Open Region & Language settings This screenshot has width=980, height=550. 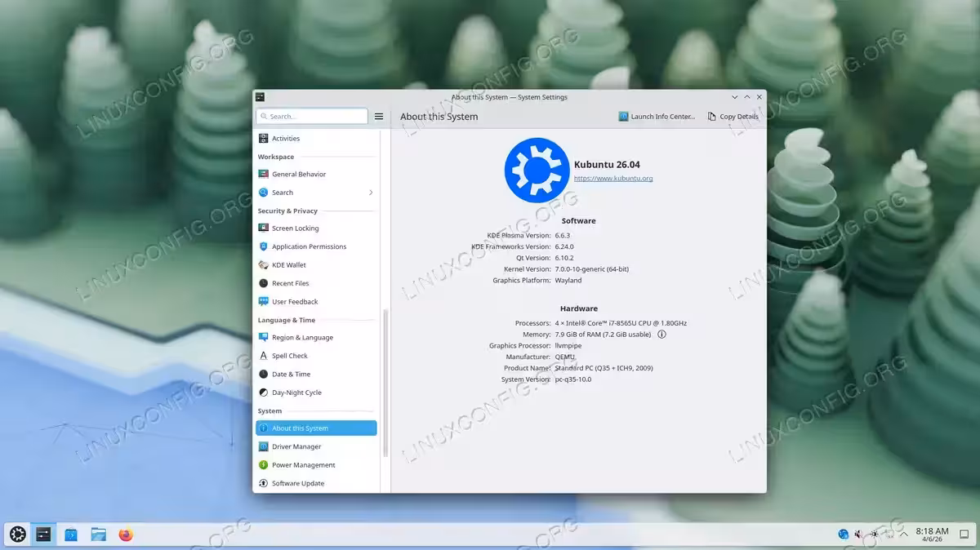click(x=316, y=338)
